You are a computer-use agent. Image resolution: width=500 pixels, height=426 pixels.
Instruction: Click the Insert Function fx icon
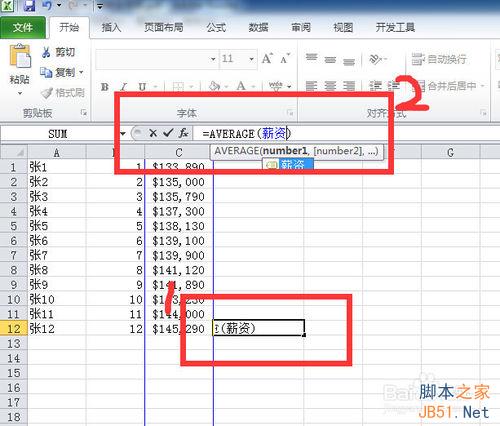point(183,133)
